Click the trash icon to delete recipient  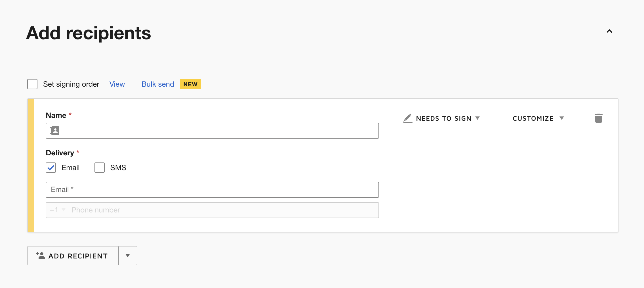598,118
